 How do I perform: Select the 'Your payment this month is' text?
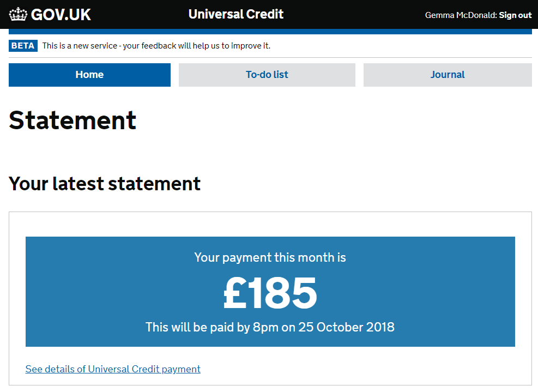point(270,257)
